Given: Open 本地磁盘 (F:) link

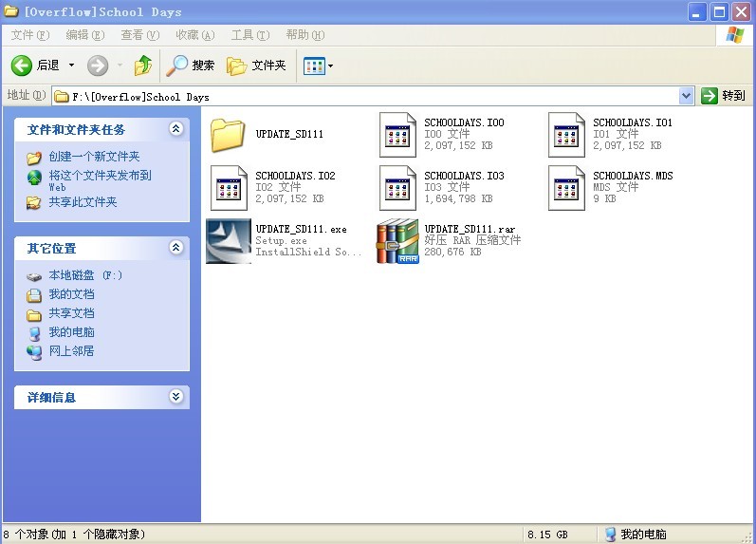Looking at the screenshot, I should coord(85,275).
